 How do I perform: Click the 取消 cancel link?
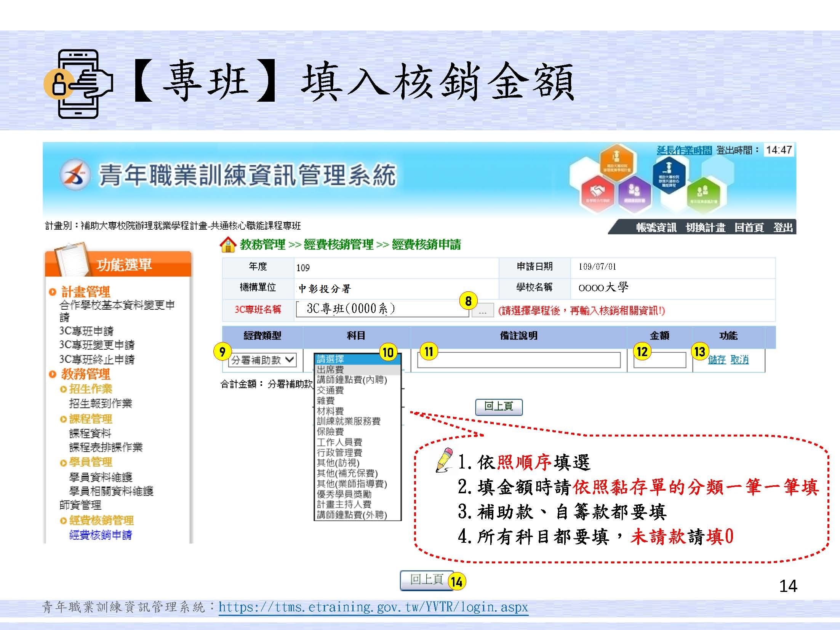coord(739,360)
